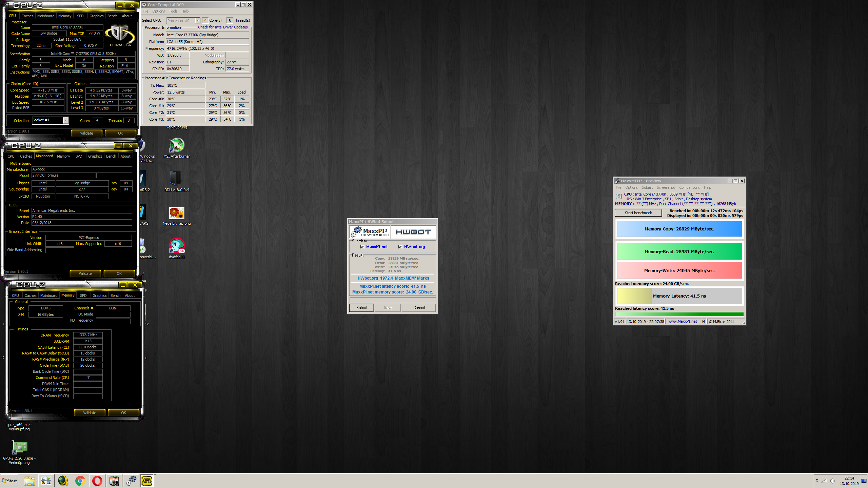This screenshot has height=488, width=868.
Task: Click the red Memory-Write result bar
Action: click(x=679, y=270)
